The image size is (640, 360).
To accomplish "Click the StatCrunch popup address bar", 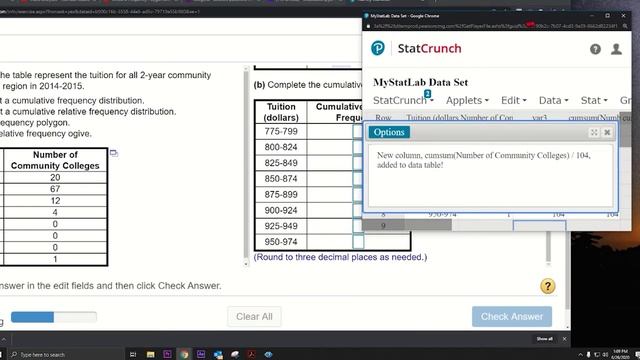I will click(x=495, y=26).
